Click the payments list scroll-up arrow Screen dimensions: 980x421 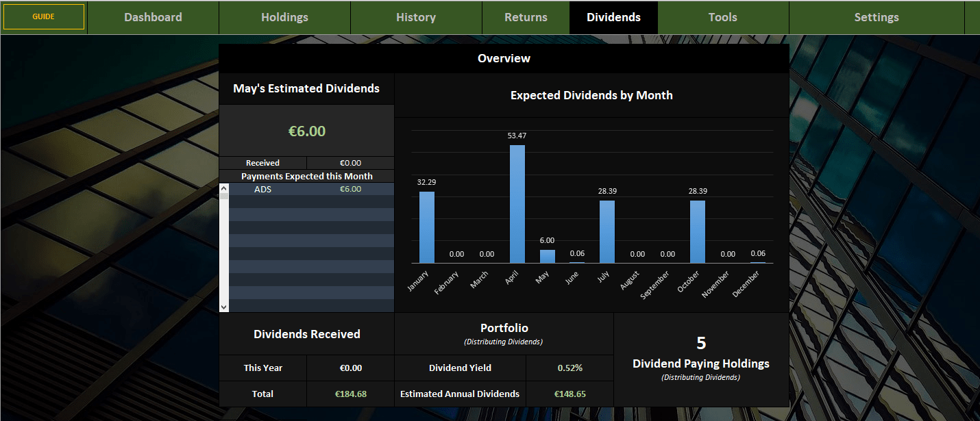[224, 188]
